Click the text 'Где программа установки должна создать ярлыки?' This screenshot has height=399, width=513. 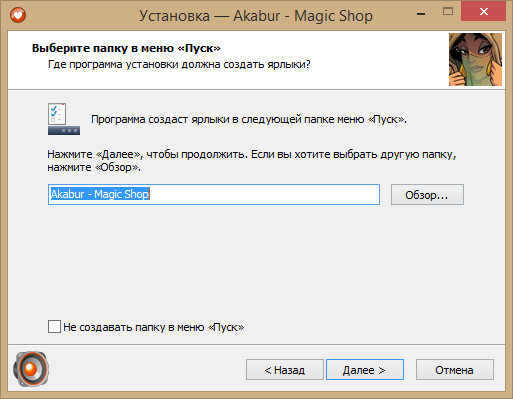(179, 64)
